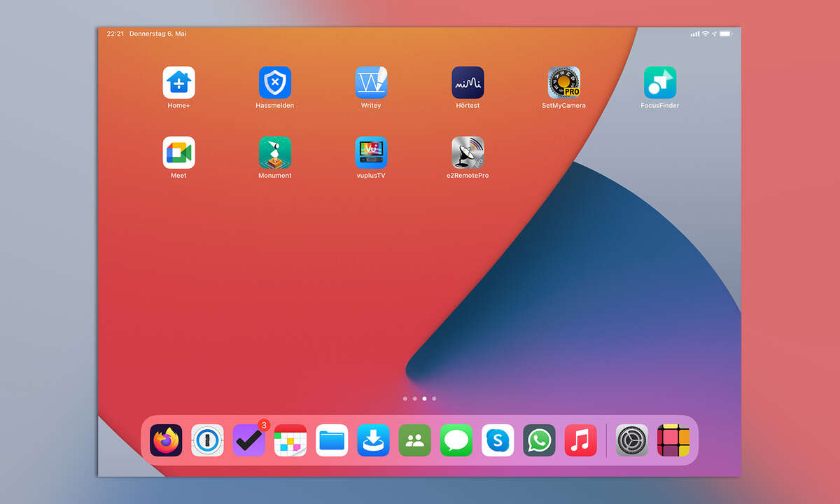The image size is (840, 504).
Task: Open WhatsApp in the dock
Action: 539,440
